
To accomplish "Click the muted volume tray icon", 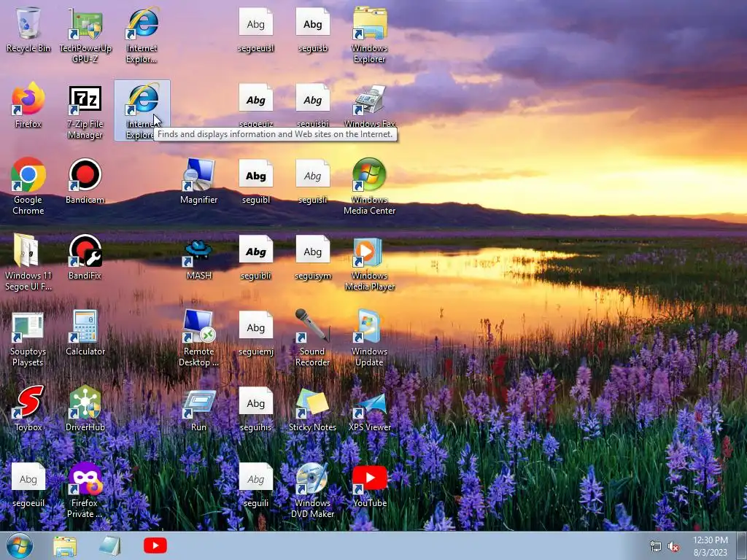I will tap(673, 547).
